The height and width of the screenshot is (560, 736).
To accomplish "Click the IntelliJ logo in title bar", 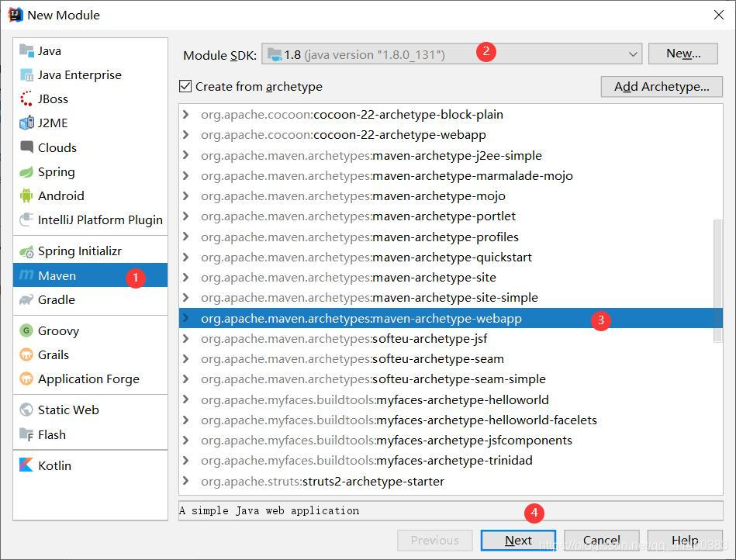I will coord(16,15).
